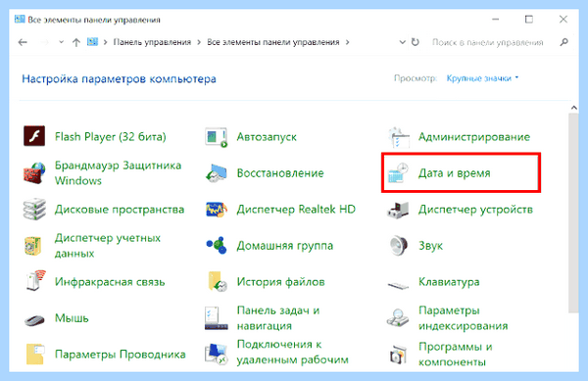This screenshot has height=381, width=588.
Task: Open the Клавиатура keyboard icon
Action: 398,286
